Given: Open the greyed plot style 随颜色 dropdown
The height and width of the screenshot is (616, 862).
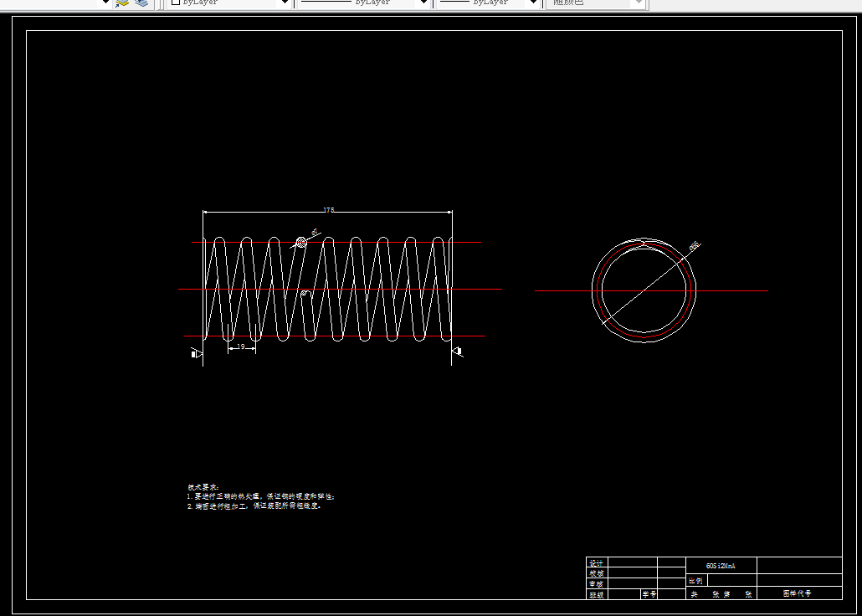Looking at the screenshot, I should 596,3.
